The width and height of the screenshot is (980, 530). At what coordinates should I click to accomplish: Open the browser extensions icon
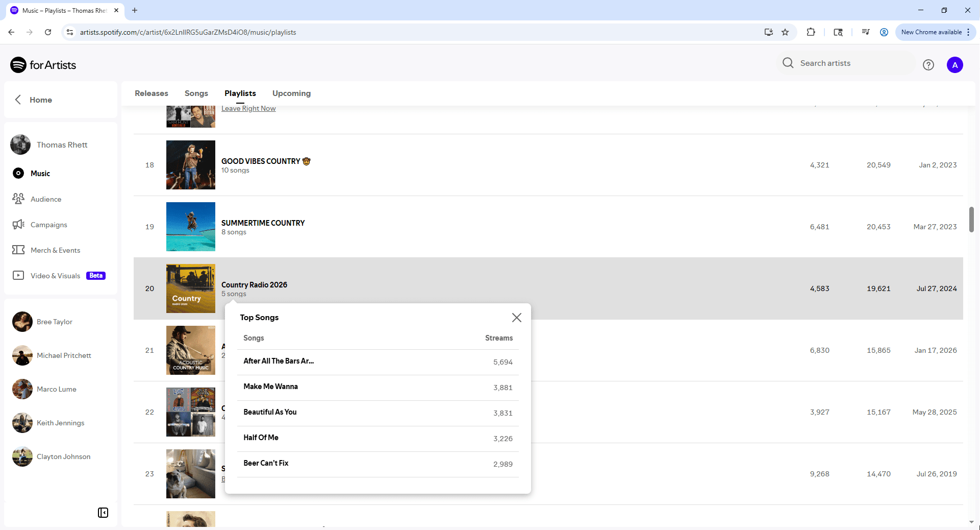coord(811,32)
